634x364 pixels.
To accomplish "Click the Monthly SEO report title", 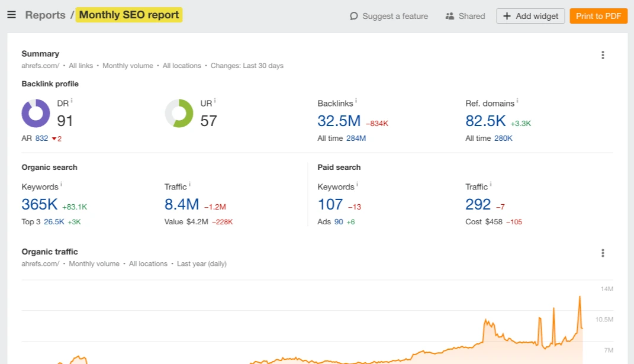I will coord(129,15).
